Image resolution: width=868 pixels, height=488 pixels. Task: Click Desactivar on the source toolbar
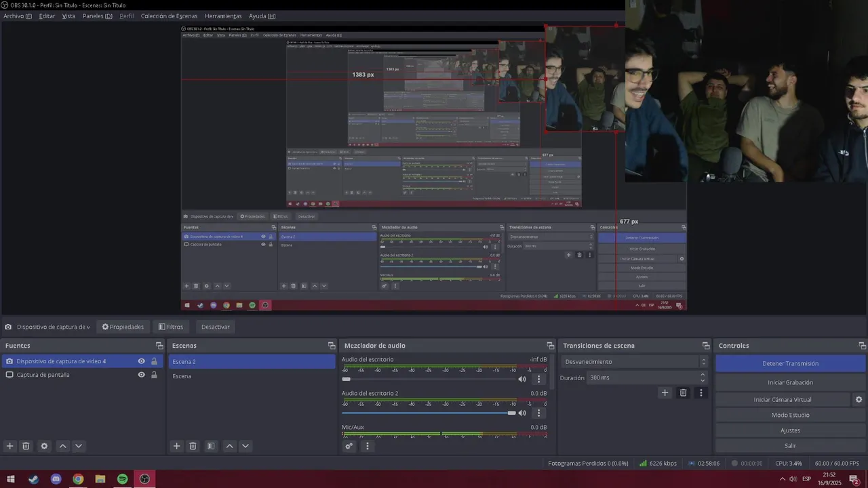pyautogui.click(x=216, y=327)
